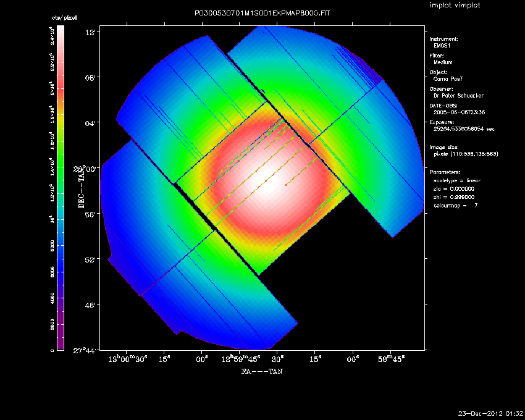Screen dimensions: 525x420
Task: Click the 48' declination tick label
Action: click(x=92, y=304)
